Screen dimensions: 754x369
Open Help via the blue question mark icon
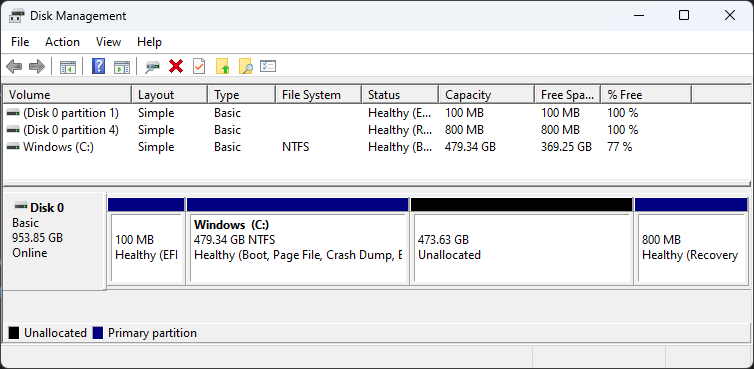point(98,66)
